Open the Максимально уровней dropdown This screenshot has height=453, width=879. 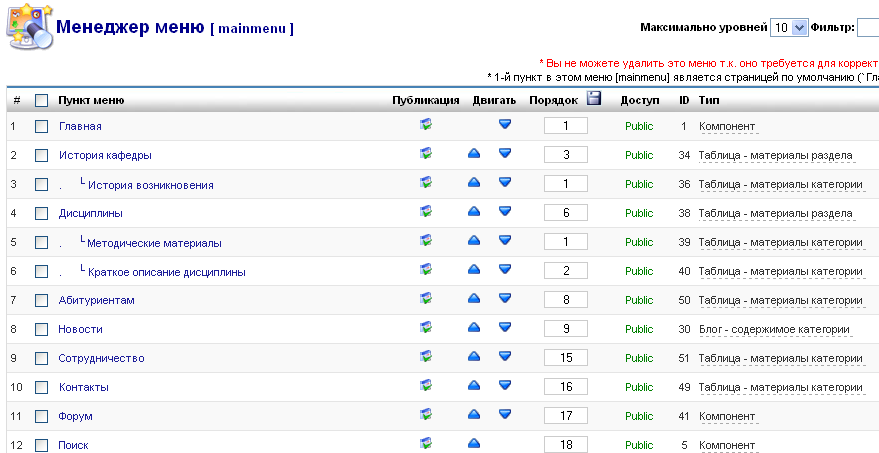(x=789, y=27)
